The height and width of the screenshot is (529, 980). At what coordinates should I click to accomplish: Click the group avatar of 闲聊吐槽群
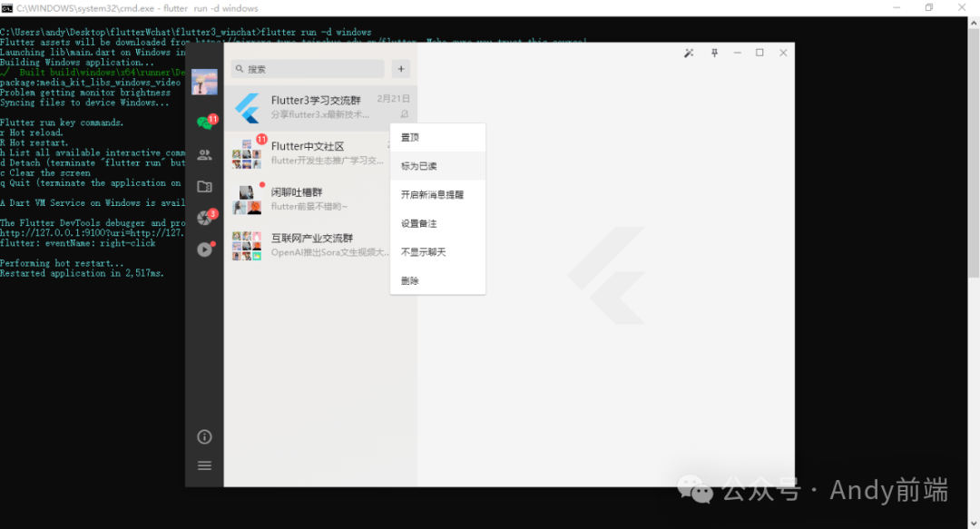pos(248,200)
